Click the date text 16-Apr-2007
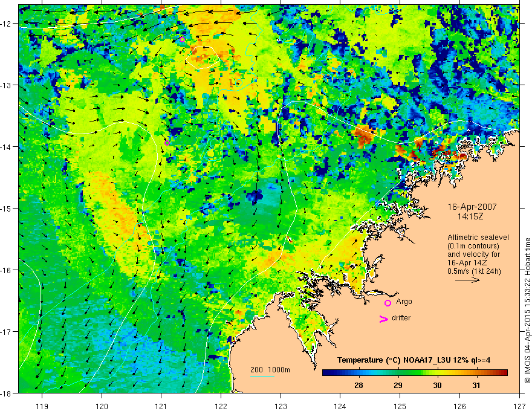This screenshot has height=411, width=532. point(472,207)
